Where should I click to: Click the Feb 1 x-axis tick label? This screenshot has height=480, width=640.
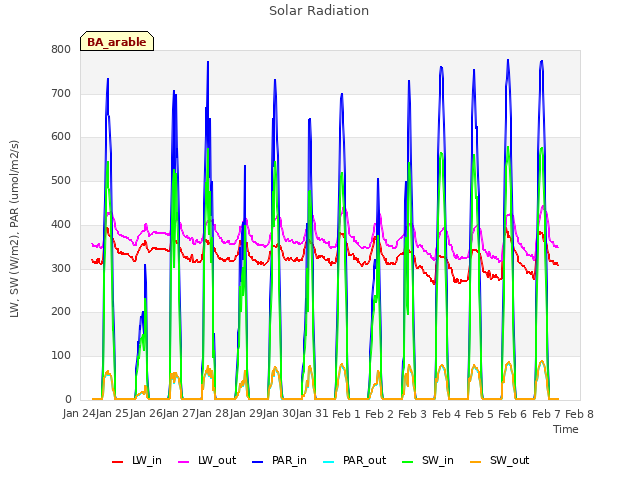(x=346, y=414)
